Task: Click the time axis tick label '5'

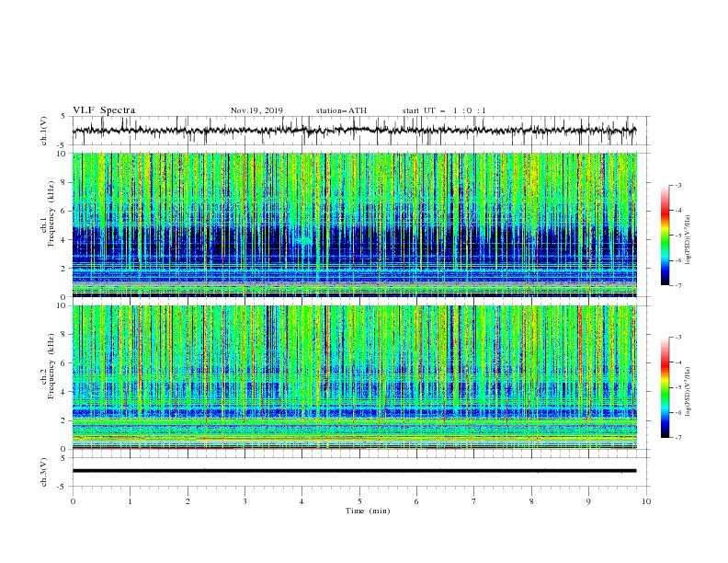Action: [359, 501]
